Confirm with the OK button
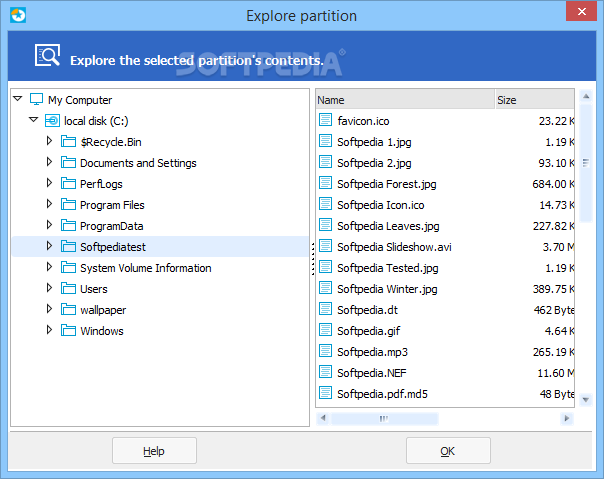The height and width of the screenshot is (479, 604). [448, 450]
